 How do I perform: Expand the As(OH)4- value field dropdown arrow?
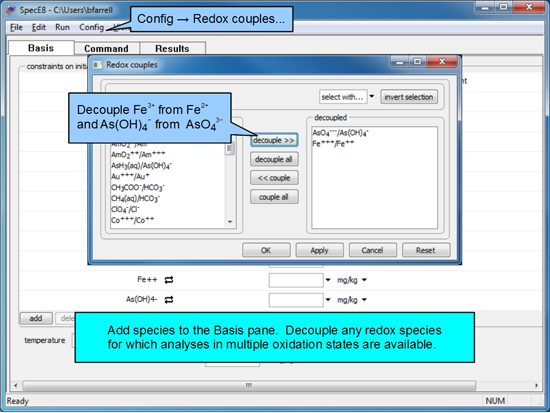328,300
